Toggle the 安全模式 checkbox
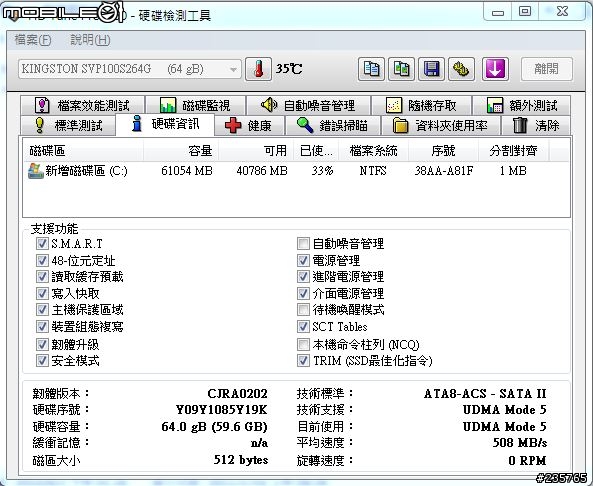The height and width of the screenshot is (486, 593). [42, 360]
